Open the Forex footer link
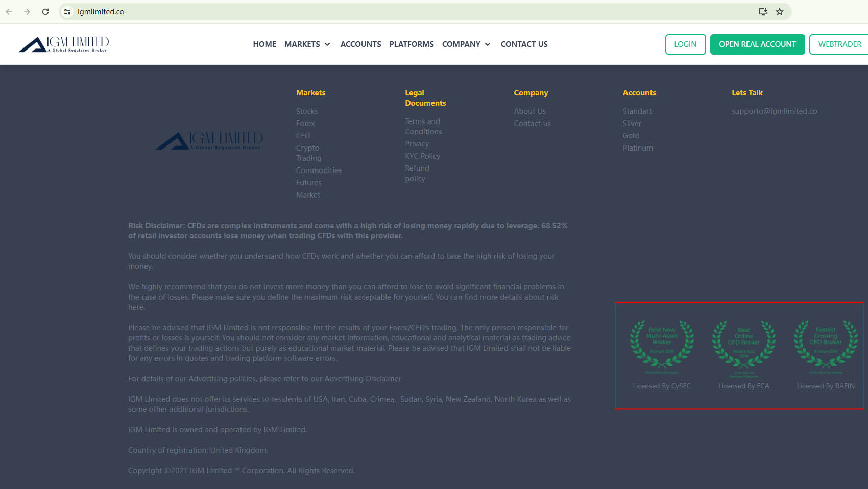Viewport: 868px width, 489px height. click(x=305, y=124)
